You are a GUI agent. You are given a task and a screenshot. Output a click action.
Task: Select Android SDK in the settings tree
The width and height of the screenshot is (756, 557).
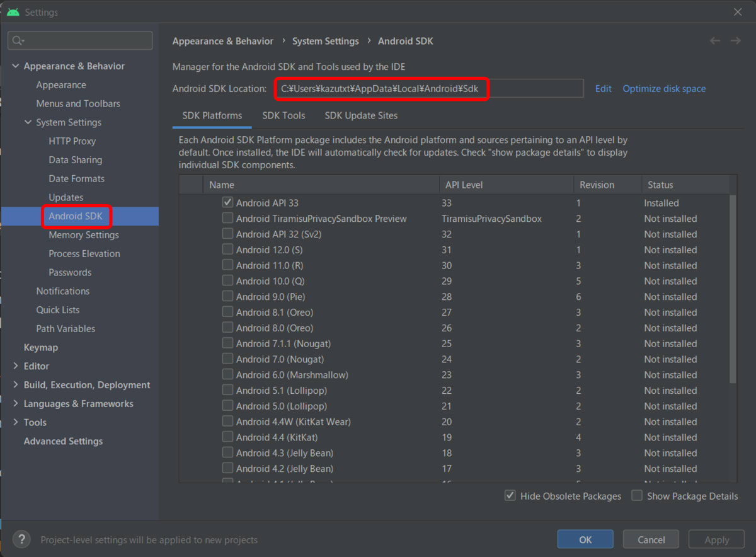[75, 216]
